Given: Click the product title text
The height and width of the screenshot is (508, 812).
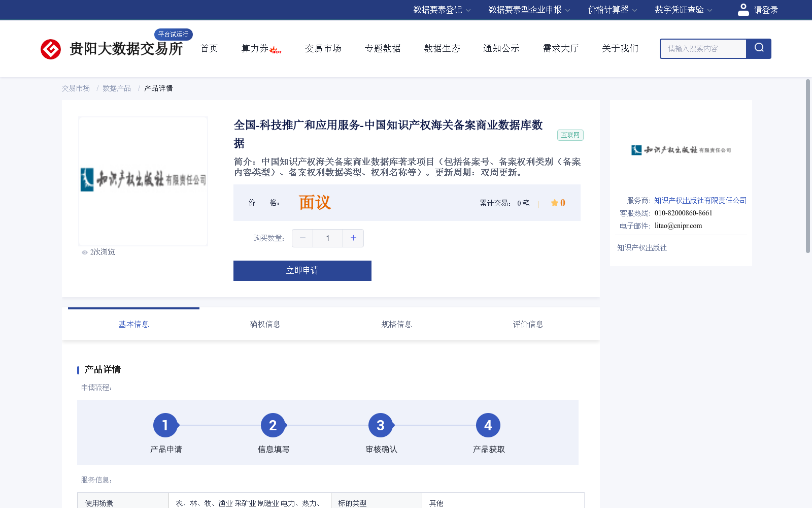Looking at the screenshot, I should pos(388,134).
